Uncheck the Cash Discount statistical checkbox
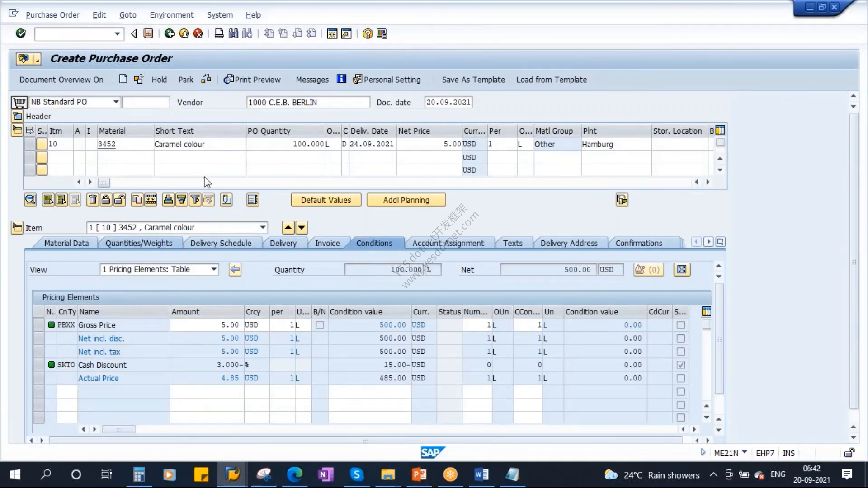Viewport: 868px width, 488px height. tap(680, 365)
